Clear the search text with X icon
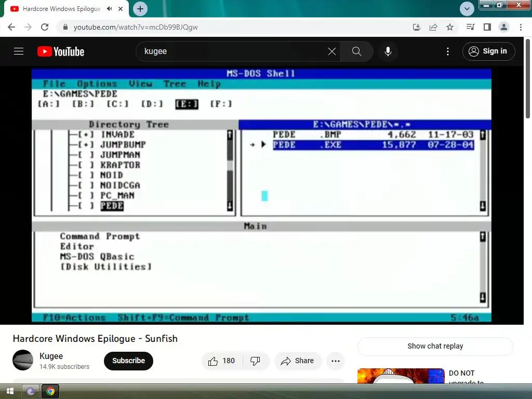 coord(332,51)
